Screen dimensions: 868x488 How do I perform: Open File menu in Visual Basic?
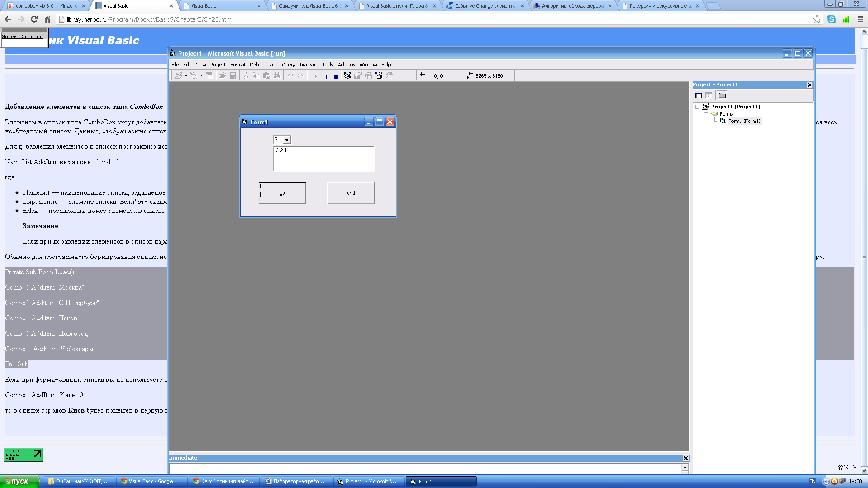175,65
